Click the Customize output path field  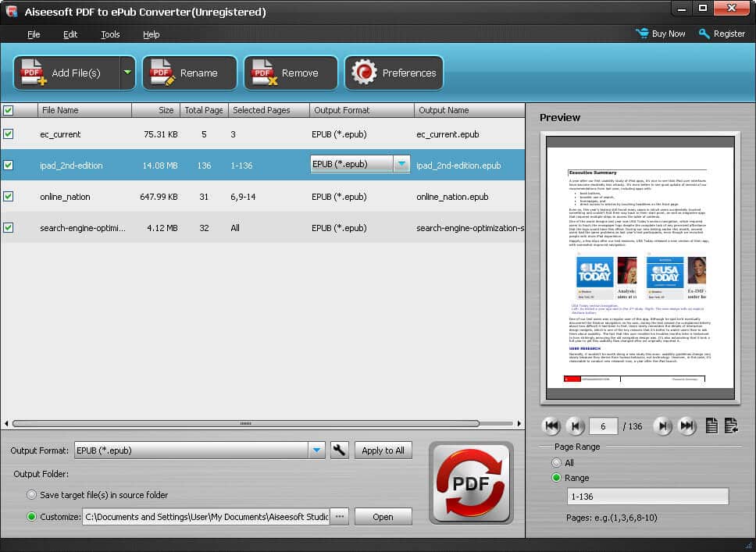206,516
